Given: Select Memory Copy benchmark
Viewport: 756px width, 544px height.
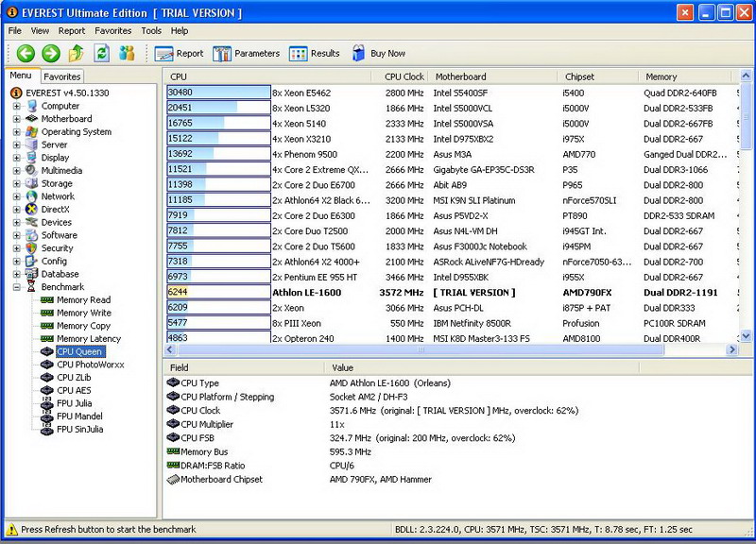Looking at the screenshot, I should click(83, 326).
